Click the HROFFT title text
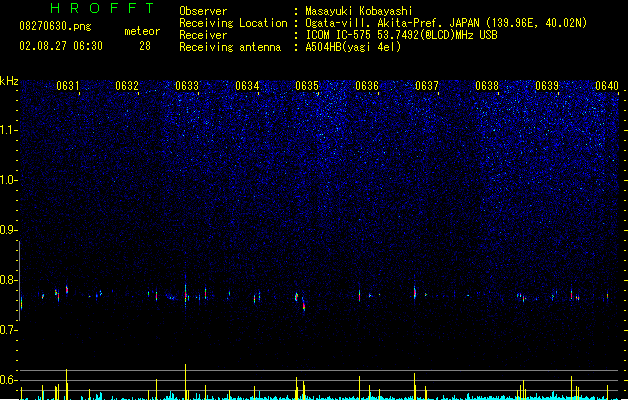Screen dimensions: 629x400 point(103,8)
